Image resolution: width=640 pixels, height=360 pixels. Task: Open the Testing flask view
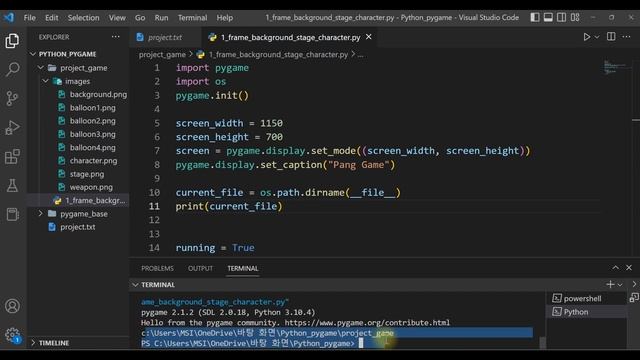pyautogui.click(x=12, y=185)
